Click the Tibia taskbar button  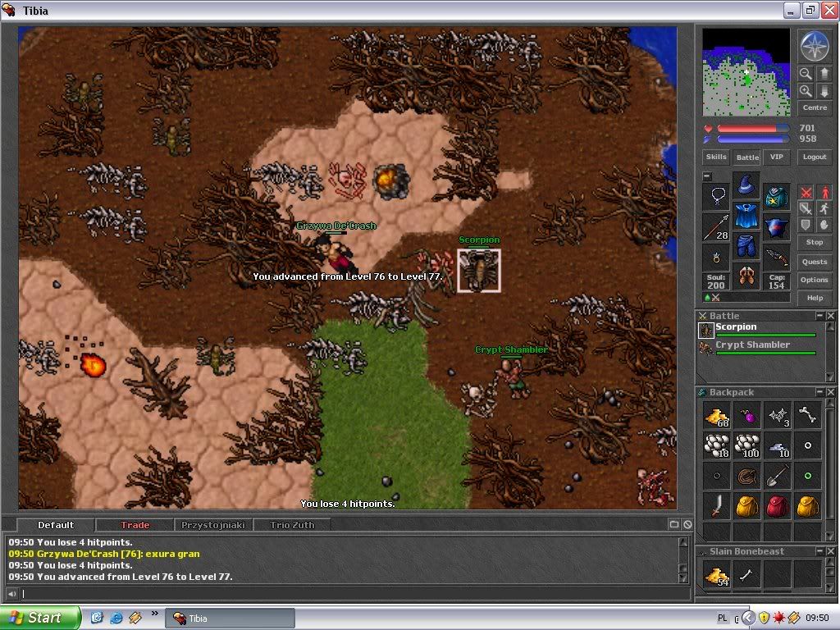point(230,619)
